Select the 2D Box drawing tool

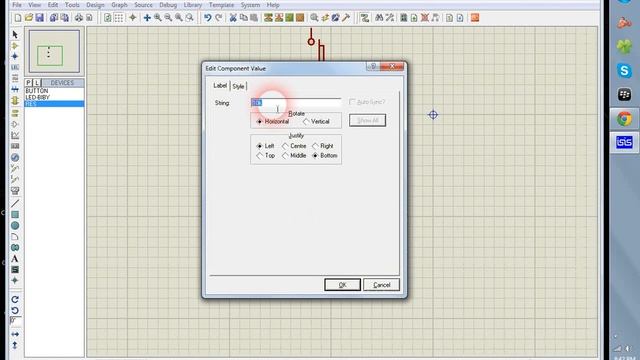click(15, 214)
